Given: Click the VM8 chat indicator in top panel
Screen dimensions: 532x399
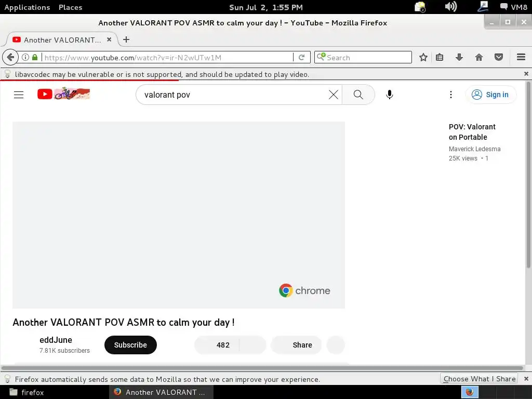Looking at the screenshot, I should pos(514,7).
